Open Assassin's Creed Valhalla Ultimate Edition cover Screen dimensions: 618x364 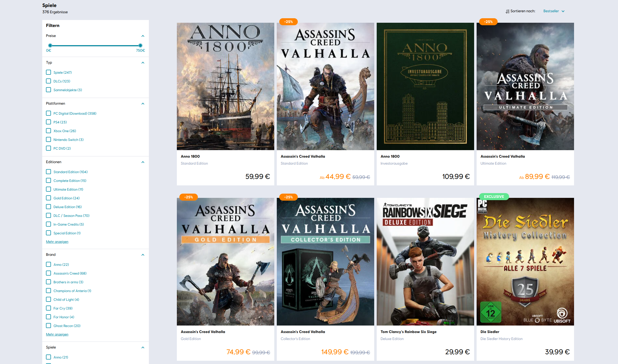(x=525, y=86)
